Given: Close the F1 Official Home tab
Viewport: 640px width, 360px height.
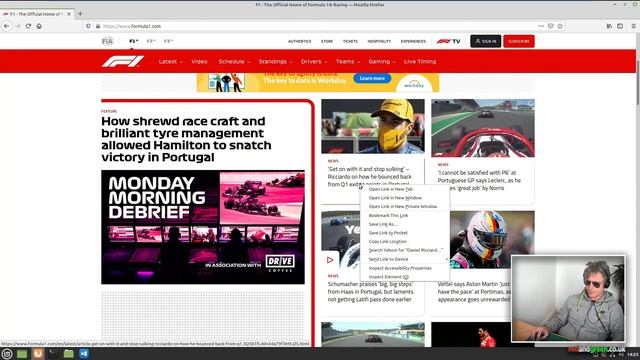Looking at the screenshot, I should click(69, 14).
